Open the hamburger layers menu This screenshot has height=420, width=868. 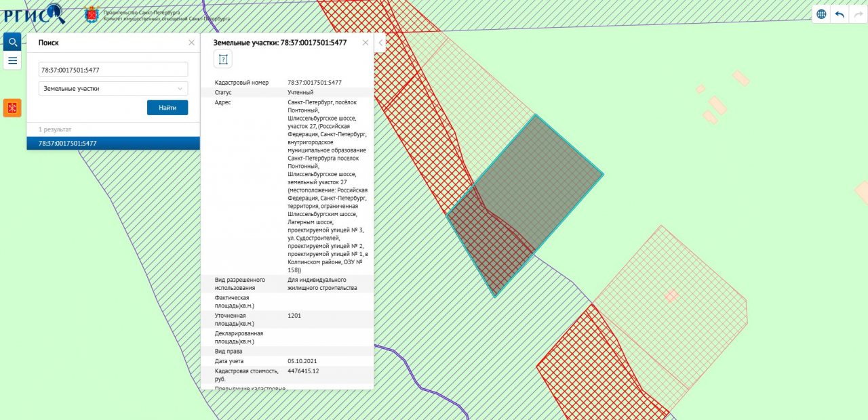12,60
